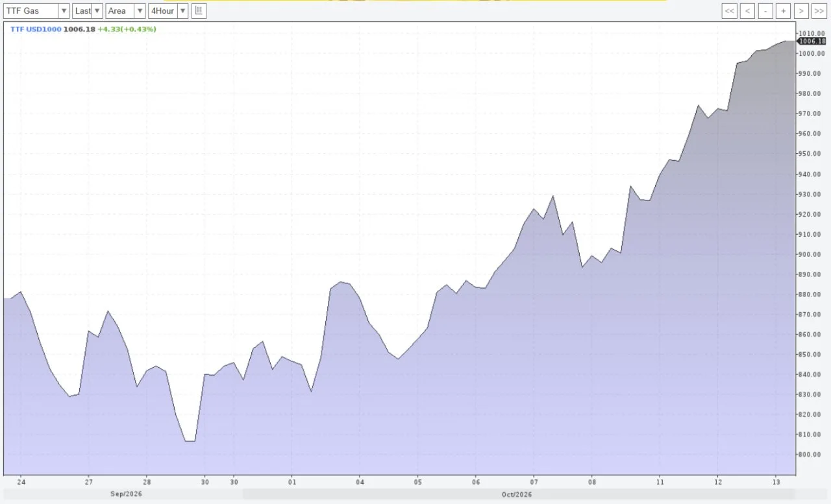The height and width of the screenshot is (504, 831).
Task: Open the 4Hour interval dropdown
Action: pyautogui.click(x=168, y=11)
